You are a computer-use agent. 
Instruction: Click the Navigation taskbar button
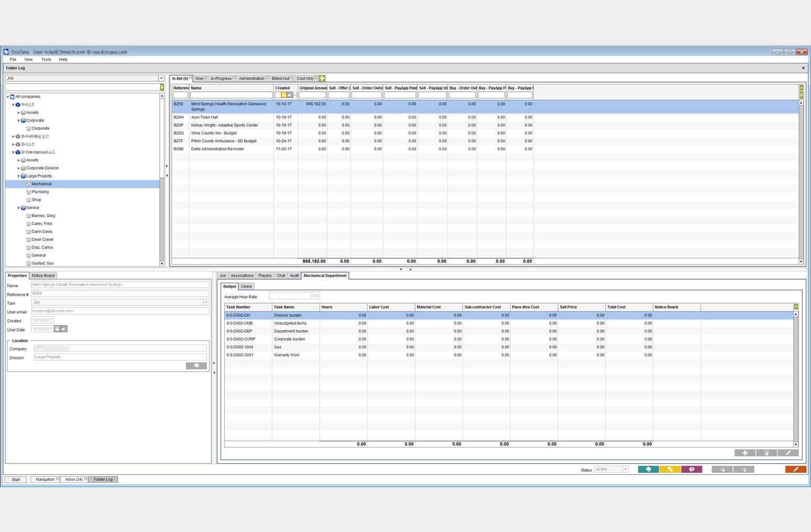click(45, 479)
